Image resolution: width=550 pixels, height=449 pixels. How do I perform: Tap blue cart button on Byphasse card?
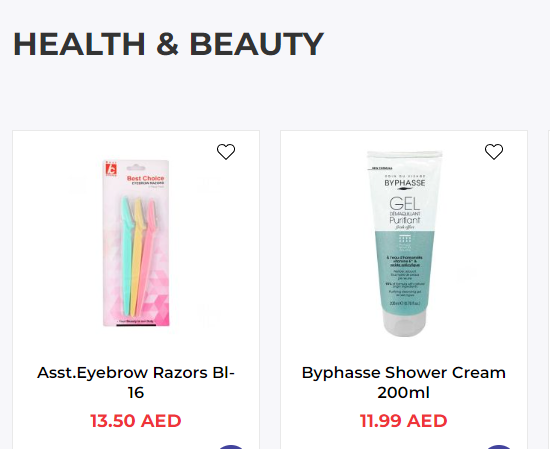coord(498,447)
